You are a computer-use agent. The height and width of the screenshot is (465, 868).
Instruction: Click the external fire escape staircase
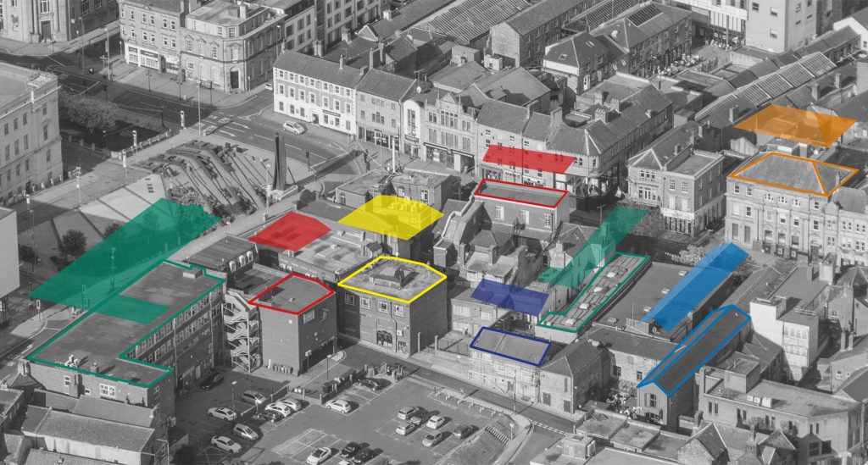pos(241,332)
